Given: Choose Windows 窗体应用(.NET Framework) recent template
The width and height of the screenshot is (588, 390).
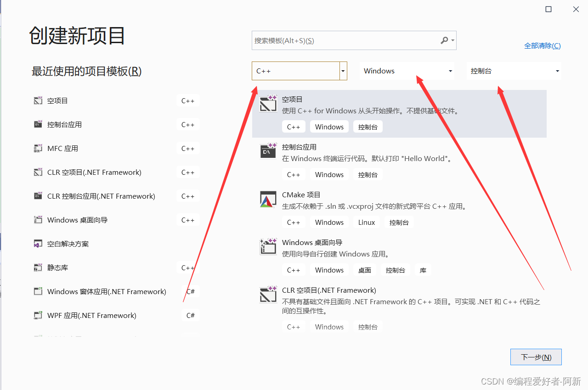Looking at the screenshot, I should click(117, 291).
